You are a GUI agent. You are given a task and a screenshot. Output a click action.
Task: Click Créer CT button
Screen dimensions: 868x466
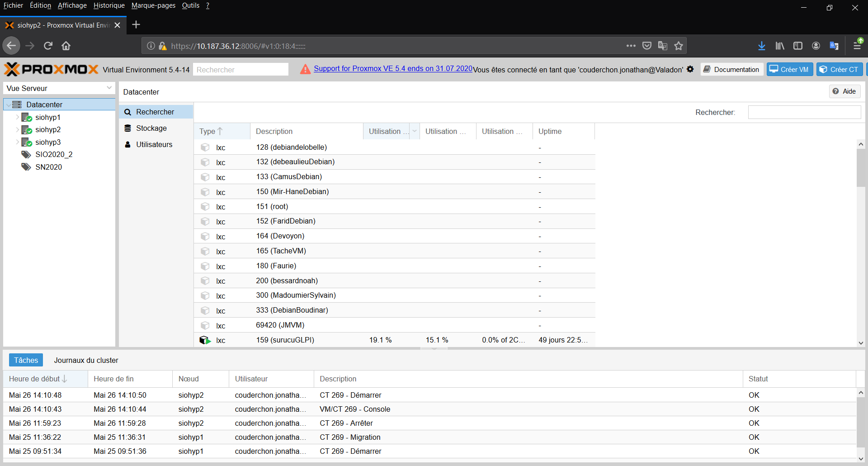click(840, 69)
